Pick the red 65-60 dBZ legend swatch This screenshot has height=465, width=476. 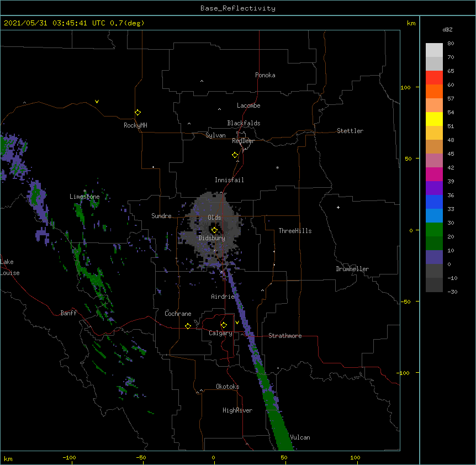point(434,78)
